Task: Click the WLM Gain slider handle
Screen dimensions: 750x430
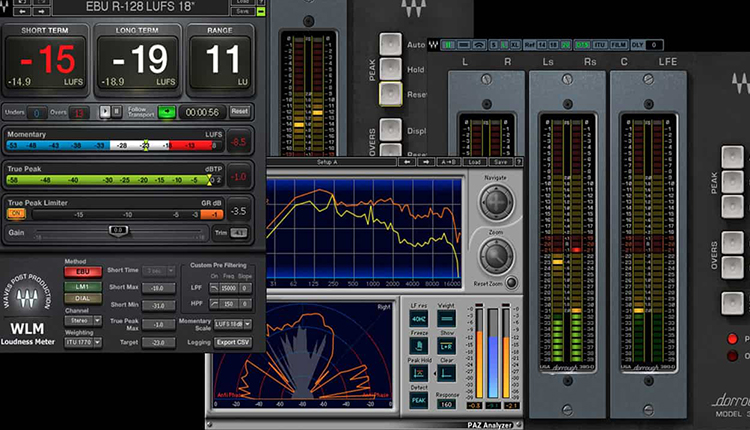Action: pyautogui.click(x=118, y=231)
